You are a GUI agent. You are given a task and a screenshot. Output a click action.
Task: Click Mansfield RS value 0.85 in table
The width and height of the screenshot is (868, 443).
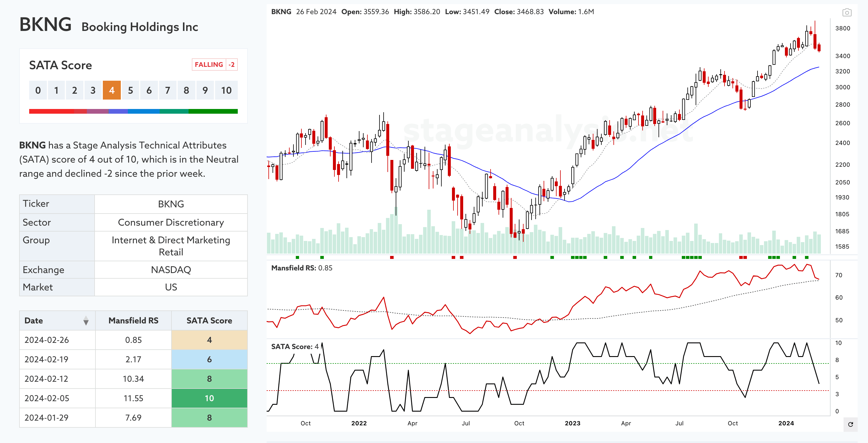[133, 340]
